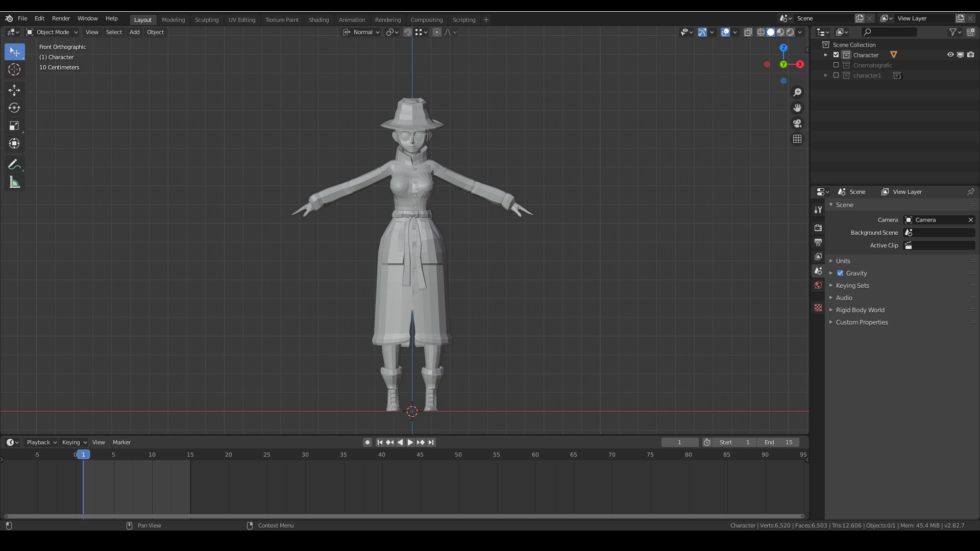The image size is (980, 551).
Task: Open the Output properties tab icon
Action: click(818, 242)
